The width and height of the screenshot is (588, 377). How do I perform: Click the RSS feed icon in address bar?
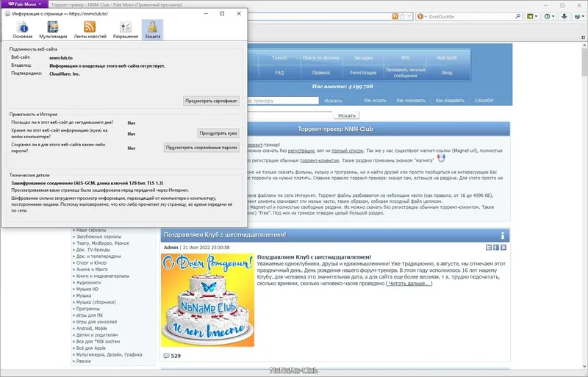pos(395,16)
